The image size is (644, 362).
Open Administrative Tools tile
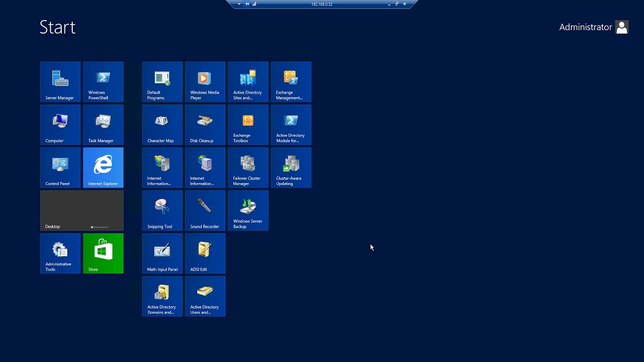[60, 253]
